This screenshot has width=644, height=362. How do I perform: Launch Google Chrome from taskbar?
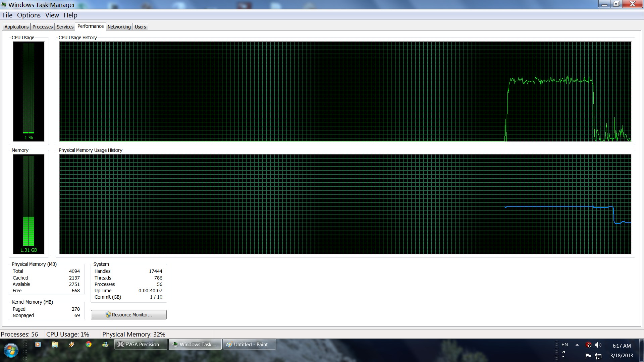click(89, 344)
